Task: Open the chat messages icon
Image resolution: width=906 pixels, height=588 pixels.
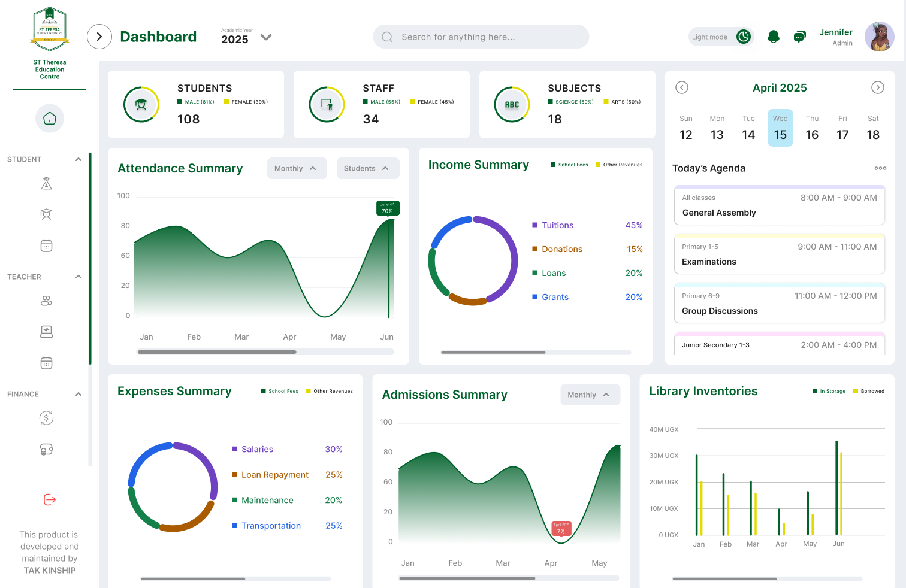Action: [799, 37]
